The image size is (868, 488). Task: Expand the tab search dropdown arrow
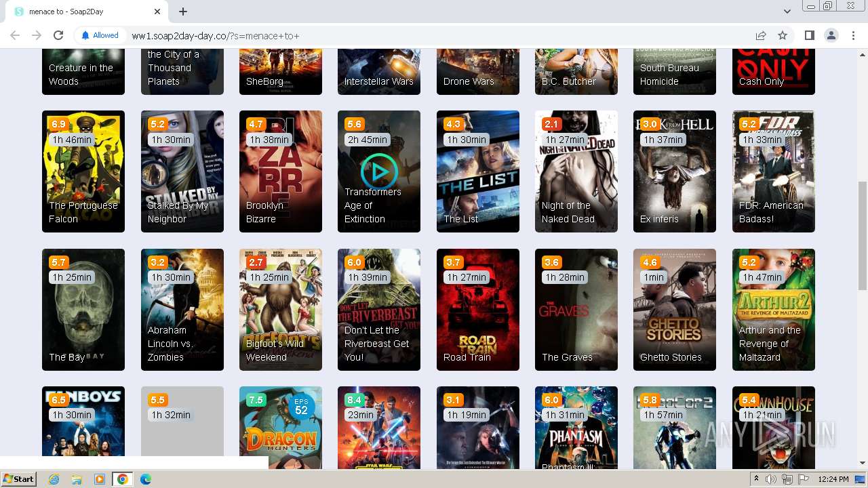pos(787,12)
